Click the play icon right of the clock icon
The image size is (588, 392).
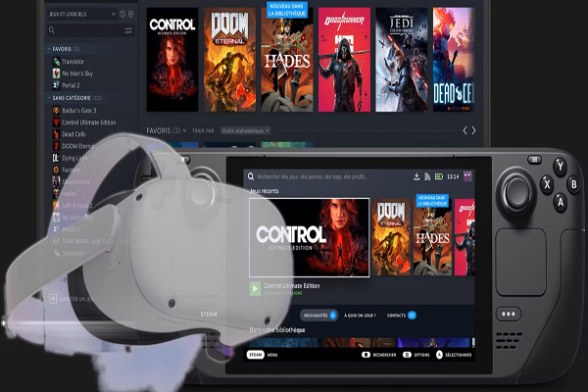(131, 15)
